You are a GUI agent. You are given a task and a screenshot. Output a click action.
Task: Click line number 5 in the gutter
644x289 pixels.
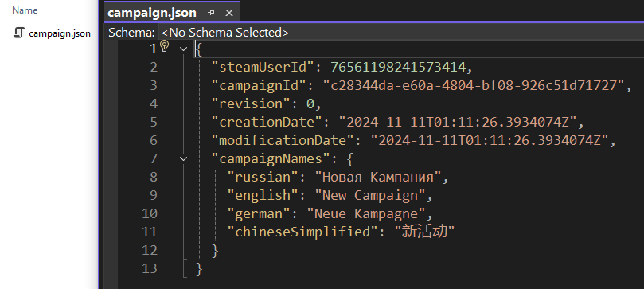(x=153, y=122)
